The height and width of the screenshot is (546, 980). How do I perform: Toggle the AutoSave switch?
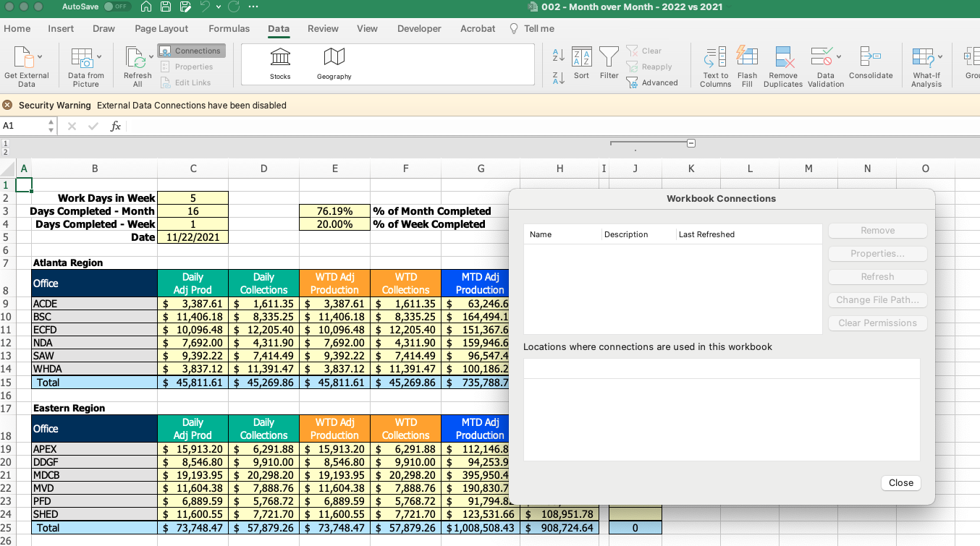(x=117, y=7)
